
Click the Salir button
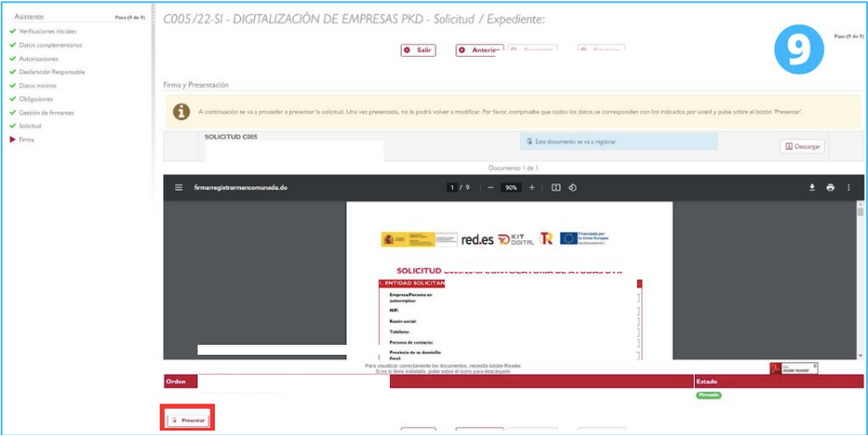[419, 50]
